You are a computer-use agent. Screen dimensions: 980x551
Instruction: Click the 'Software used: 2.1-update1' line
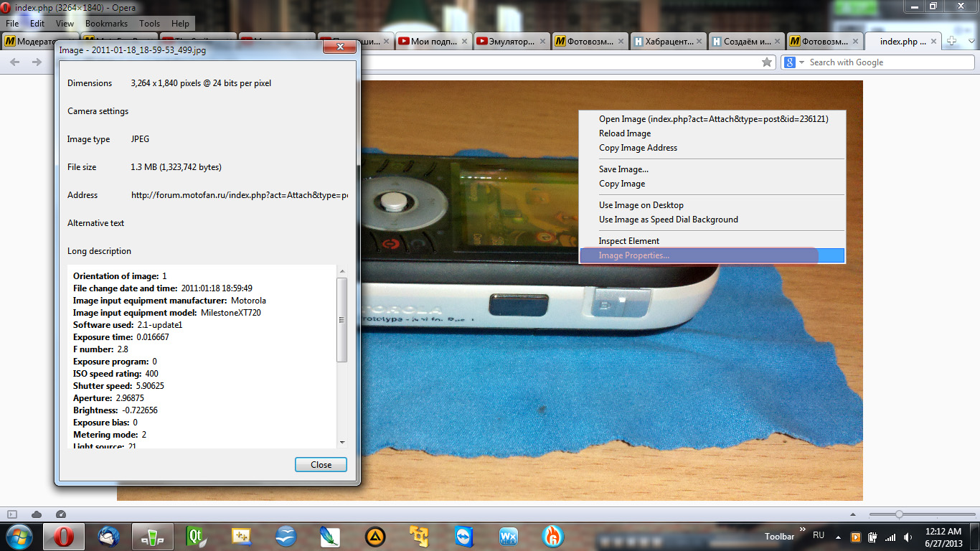coord(128,325)
